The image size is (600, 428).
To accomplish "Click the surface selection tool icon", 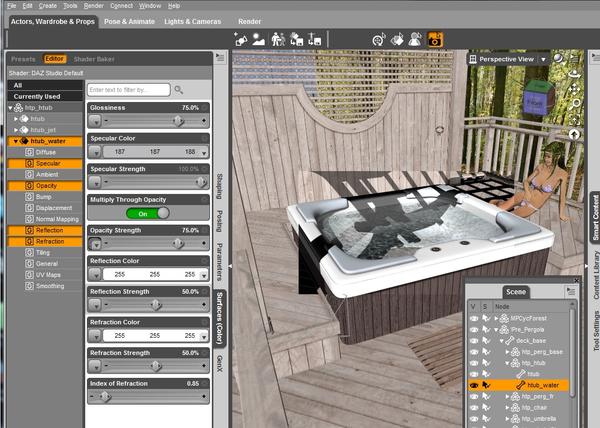I will tap(397, 39).
